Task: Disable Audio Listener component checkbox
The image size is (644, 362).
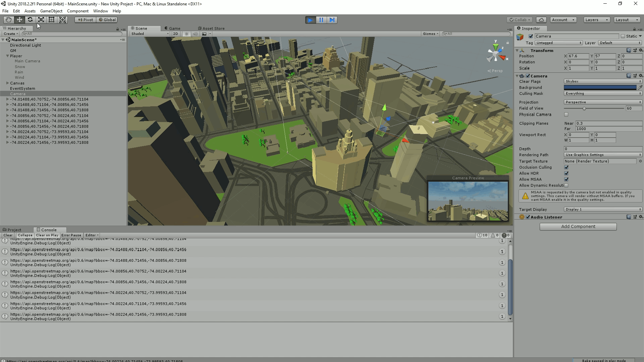Action: point(528,217)
